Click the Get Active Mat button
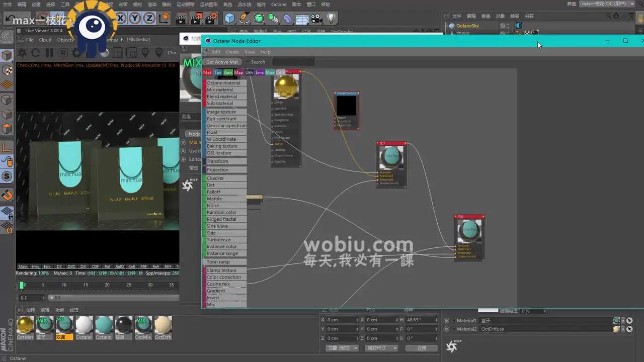 click(222, 62)
